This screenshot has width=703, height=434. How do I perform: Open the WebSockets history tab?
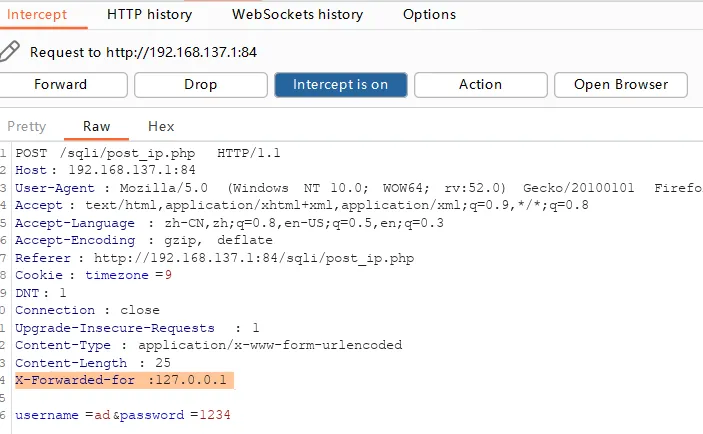click(x=297, y=15)
